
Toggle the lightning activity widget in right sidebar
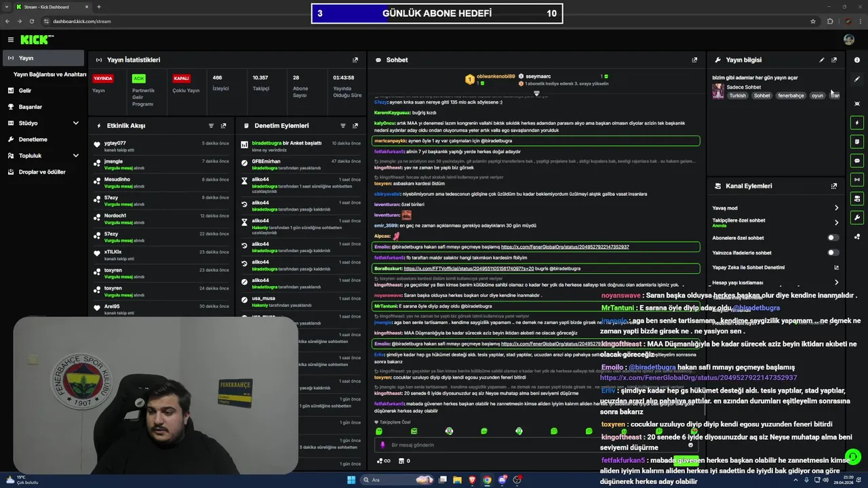pyautogui.click(x=857, y=123)
